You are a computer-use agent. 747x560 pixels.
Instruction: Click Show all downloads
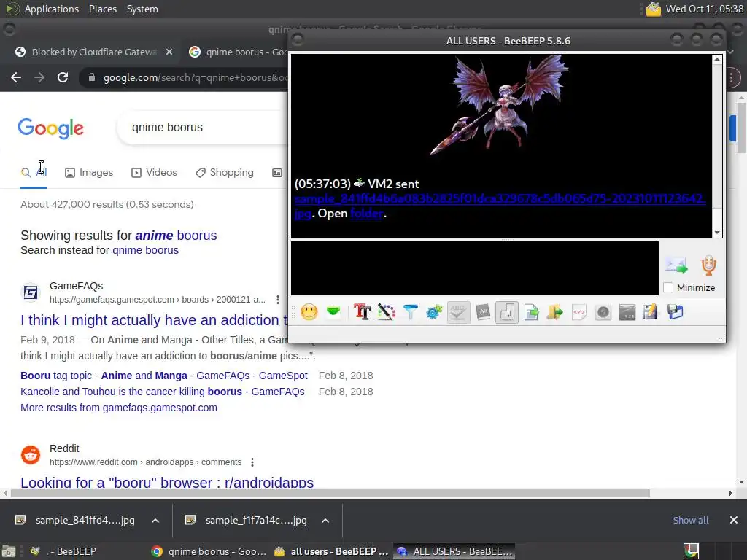pyautogui.click(x=690, y=520)
